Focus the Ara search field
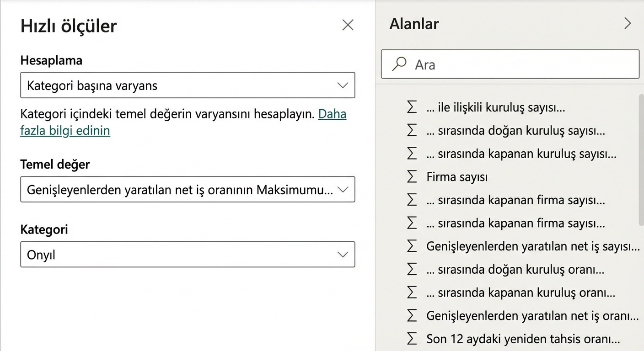This screenshot has width=644, height=351. [510, 64]
